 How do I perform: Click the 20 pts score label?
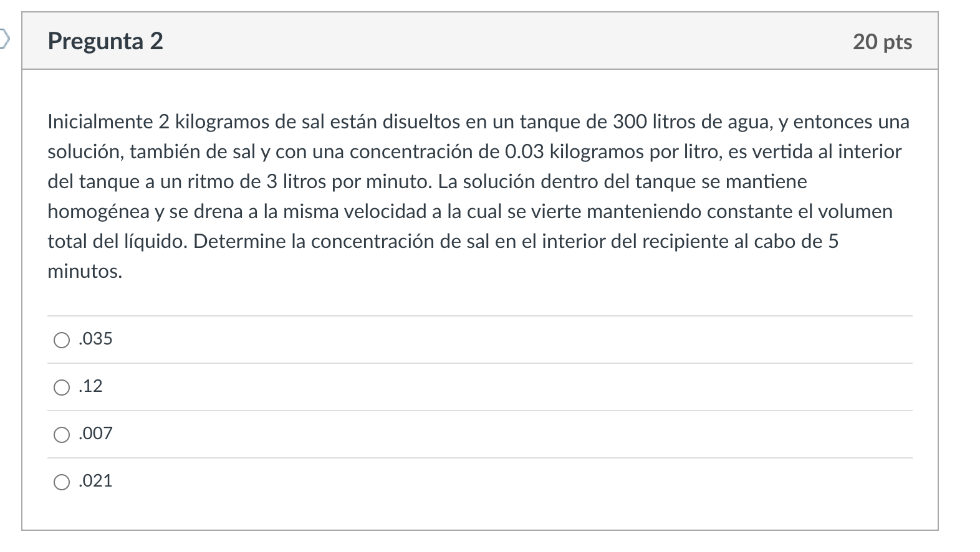point(882,42)
